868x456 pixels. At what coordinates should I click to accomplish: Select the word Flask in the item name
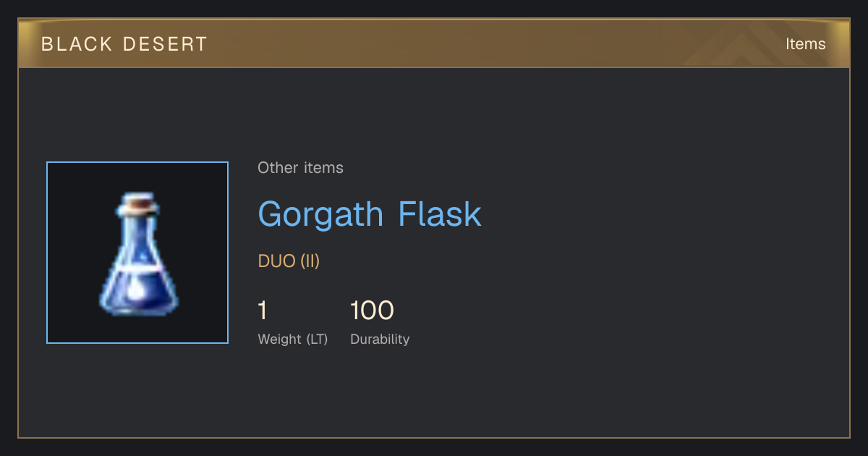(x=439, y=214)
